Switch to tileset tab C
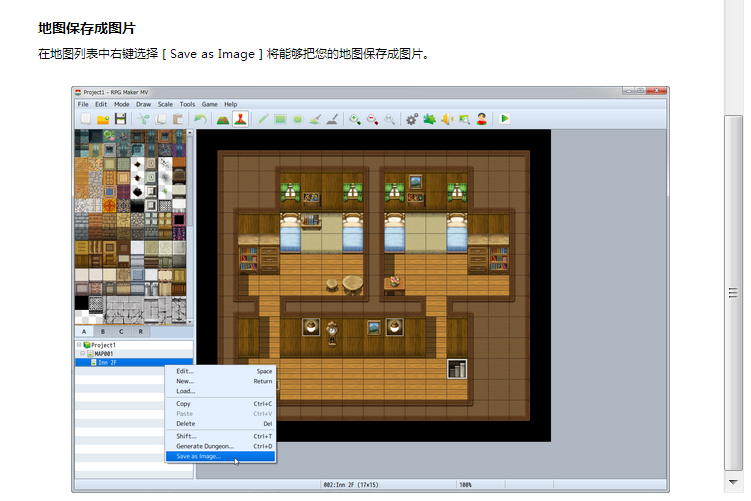Screen dimensions: 751x501 [x=121, y=331]
